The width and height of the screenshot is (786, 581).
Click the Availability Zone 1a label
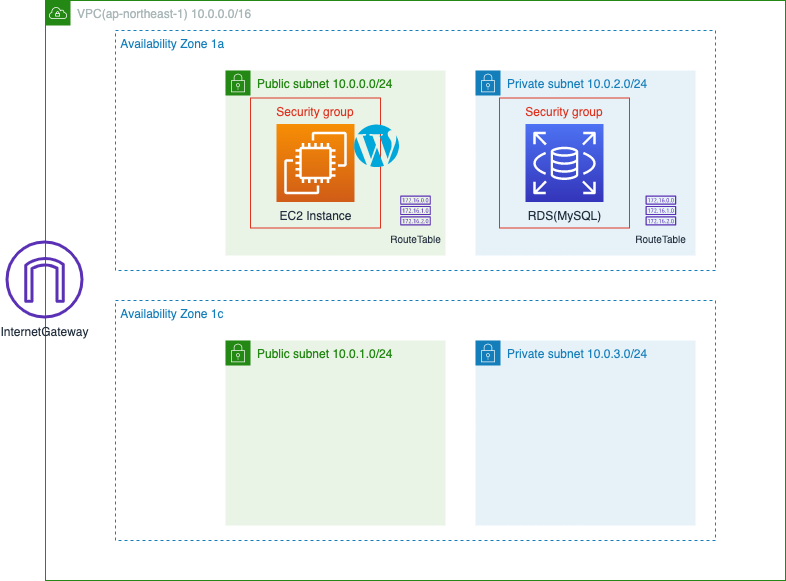172,44
